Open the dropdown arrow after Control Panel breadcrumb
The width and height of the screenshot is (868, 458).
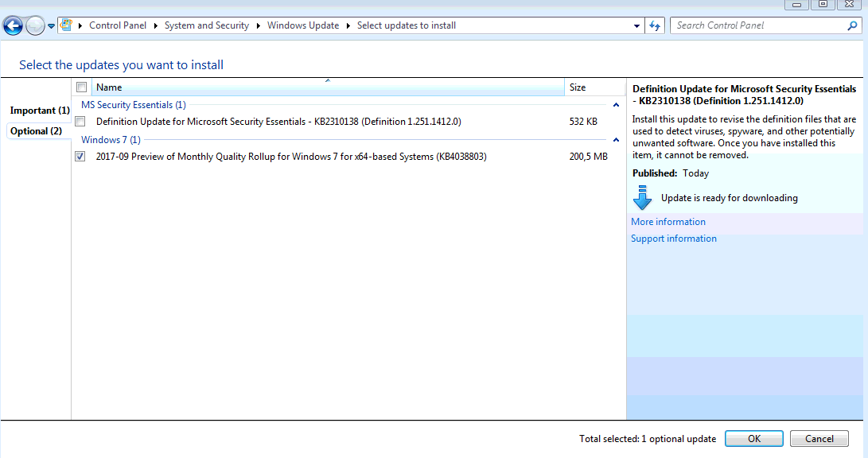tap(156, 25)
